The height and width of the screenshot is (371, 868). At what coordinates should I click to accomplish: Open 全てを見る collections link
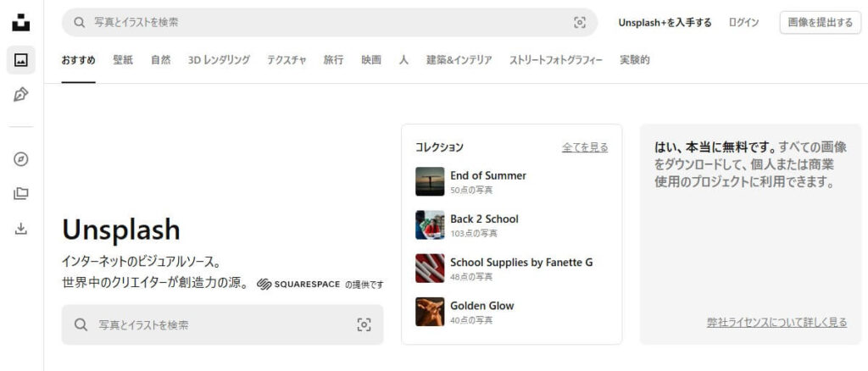(585, 147)
